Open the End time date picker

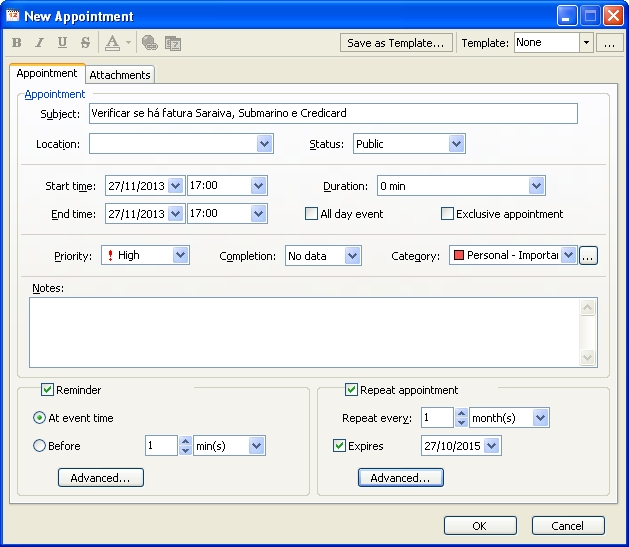[x=175, y=214]
